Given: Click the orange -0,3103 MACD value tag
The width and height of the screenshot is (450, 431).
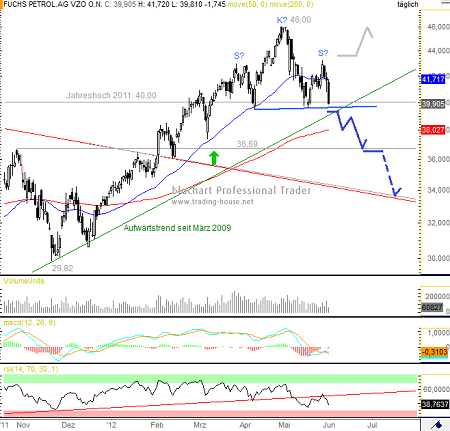Looking at the screenshot, I should tap(434, 352).
